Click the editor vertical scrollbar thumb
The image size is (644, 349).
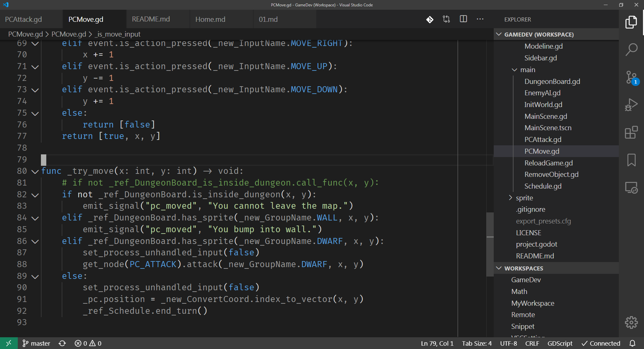490,244
